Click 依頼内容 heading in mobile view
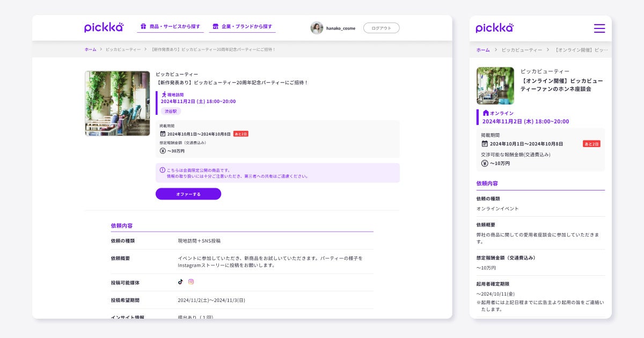 487,183
